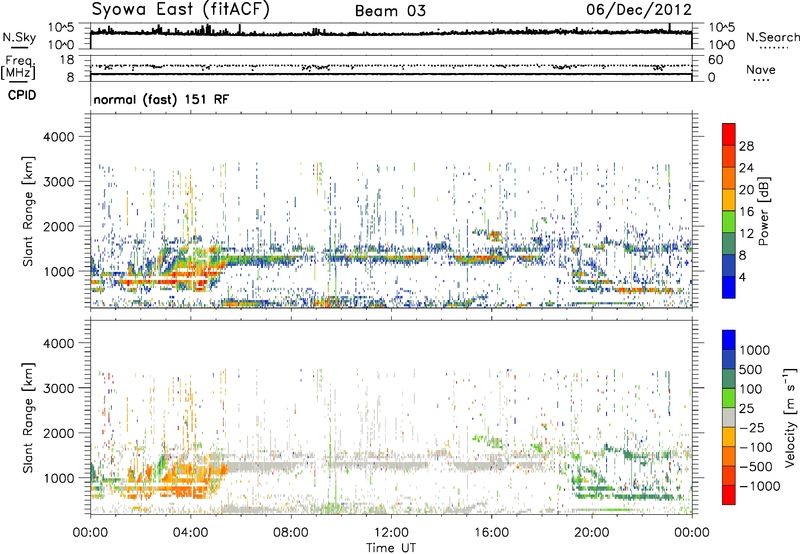Pick the blue bottom of power colorbar
The image size is (800, 554).
coord(729,287)
